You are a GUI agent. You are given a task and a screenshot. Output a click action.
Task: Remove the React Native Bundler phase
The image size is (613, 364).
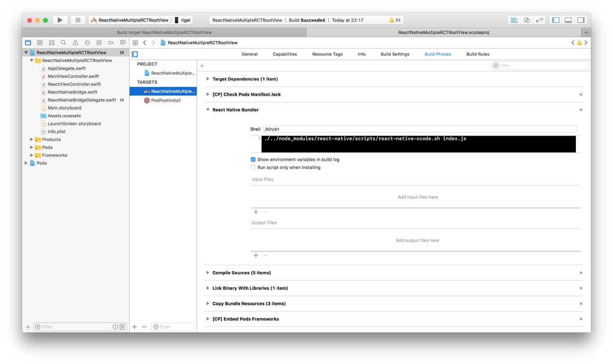(581, 110)
